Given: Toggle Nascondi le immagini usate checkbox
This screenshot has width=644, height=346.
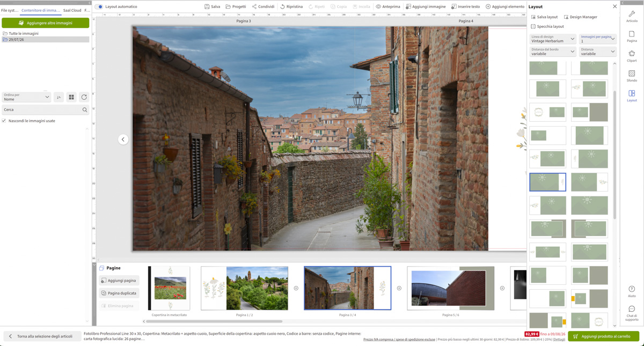Looking at the screenshot, I should [x=4, y=121].
